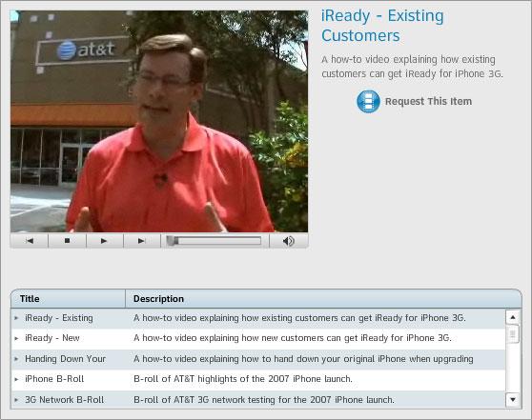Viewport: 532px width, 420px height.
Task: Click the video seek slider handle
Action: (x=172, y=241)
